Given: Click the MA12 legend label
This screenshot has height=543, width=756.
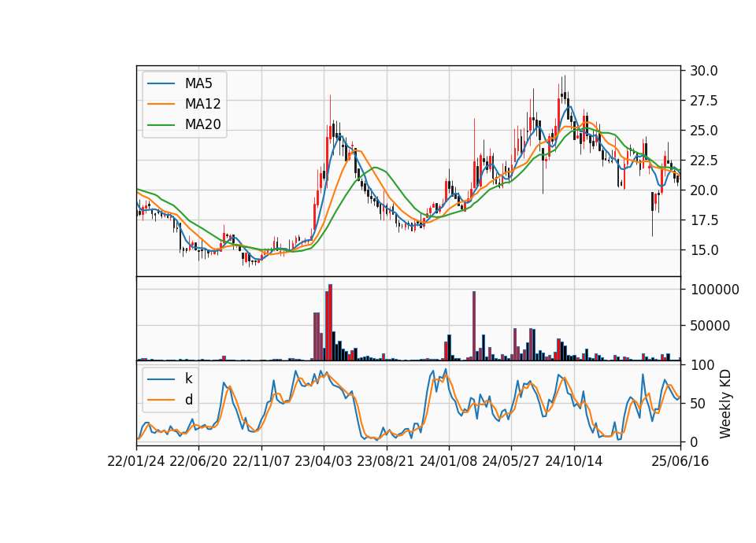Looking at the screenshot, I should pyautogui.click(x=202, y=104).
